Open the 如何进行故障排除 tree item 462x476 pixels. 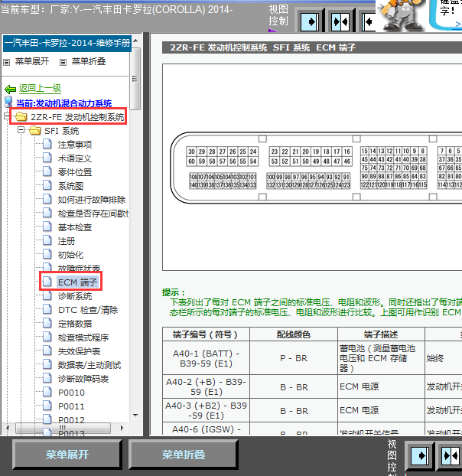[x=92, y=200]
